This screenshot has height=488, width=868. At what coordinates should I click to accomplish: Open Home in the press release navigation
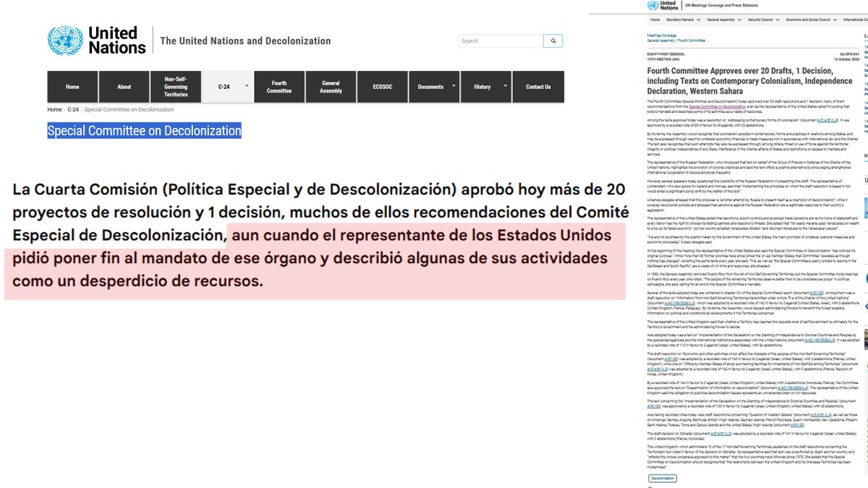655,20
